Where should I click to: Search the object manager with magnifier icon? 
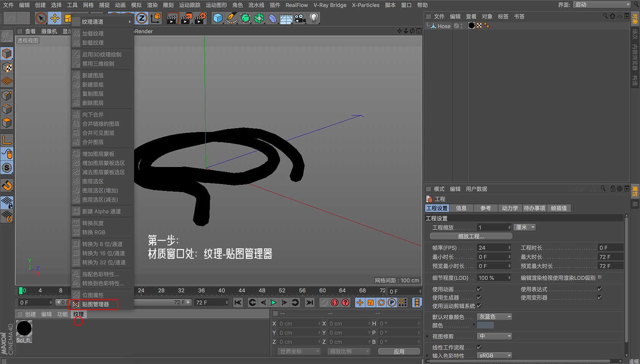(x=605, y=16)
